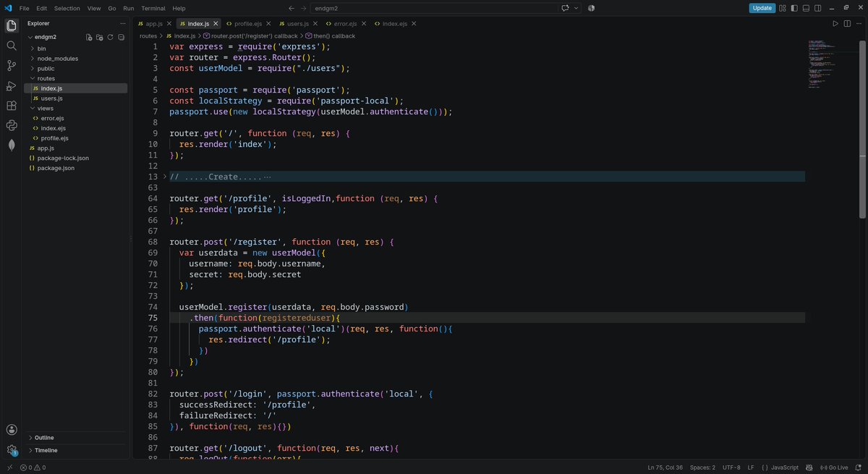Toggle the bottom panel visibility
This screenshot has height=474, width=868.
click(x=807, y=8)
